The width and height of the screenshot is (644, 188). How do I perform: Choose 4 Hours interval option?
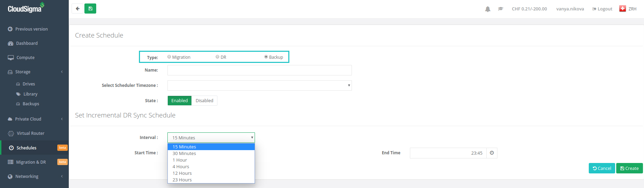tap(211, 166)
